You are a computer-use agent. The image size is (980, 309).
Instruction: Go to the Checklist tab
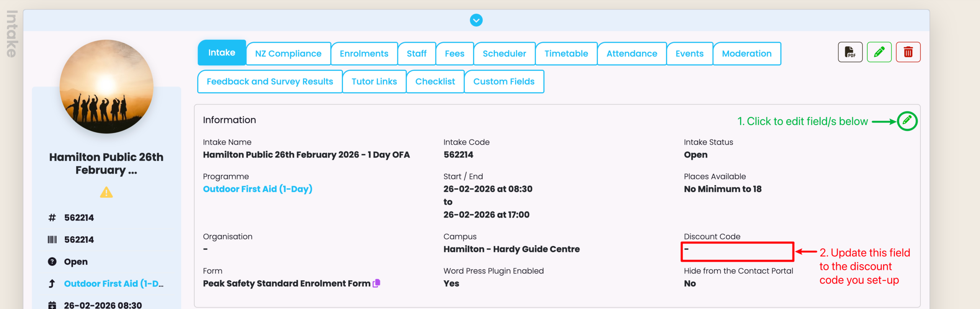[435, 82]
